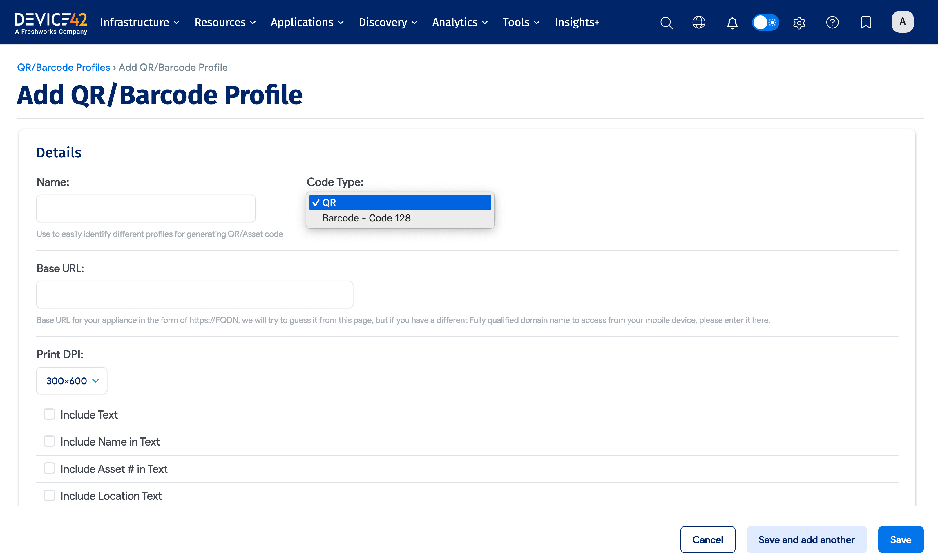Click the Save and add another button
This screenshot has height=560, width=938.
807,539
